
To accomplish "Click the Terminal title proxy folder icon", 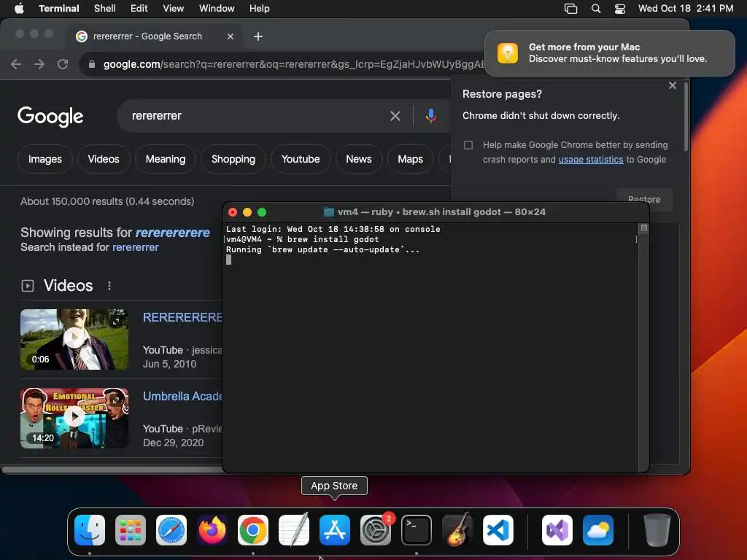I will pyautogui.click(x=329, y=212).
